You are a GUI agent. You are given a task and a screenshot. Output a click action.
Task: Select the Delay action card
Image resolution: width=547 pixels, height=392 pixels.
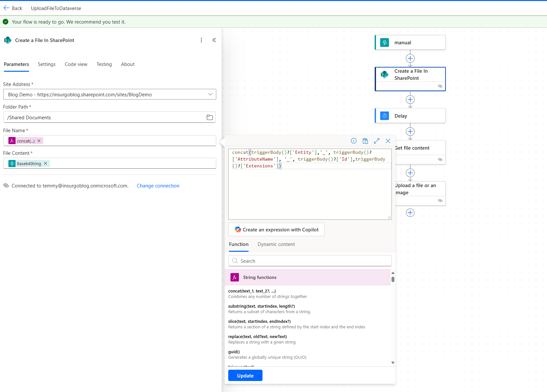[410, 116]
